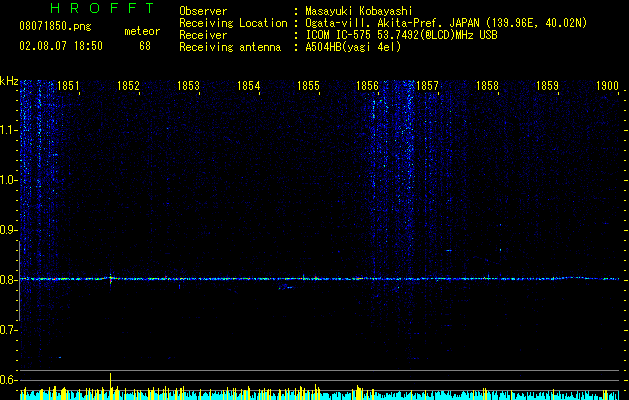629x400 pixels.
Task: Select the 1.0 kHz axis label
Action: (x=9, y=180)
